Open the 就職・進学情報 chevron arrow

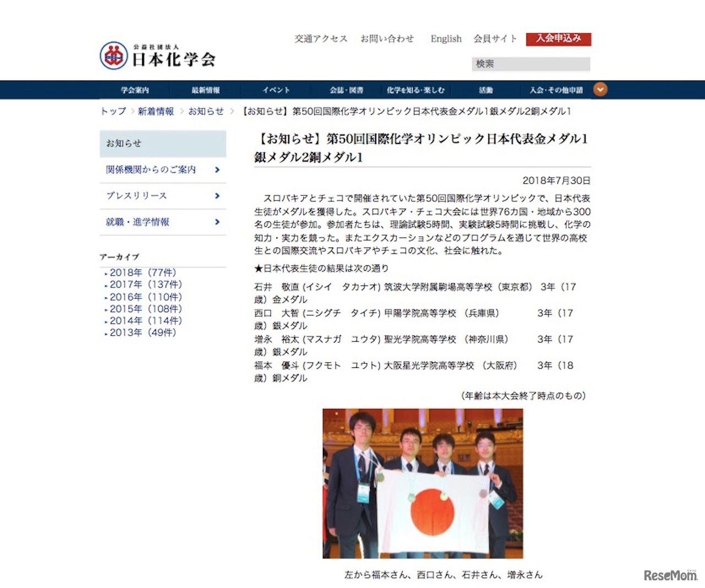click(x=217, y=222)
